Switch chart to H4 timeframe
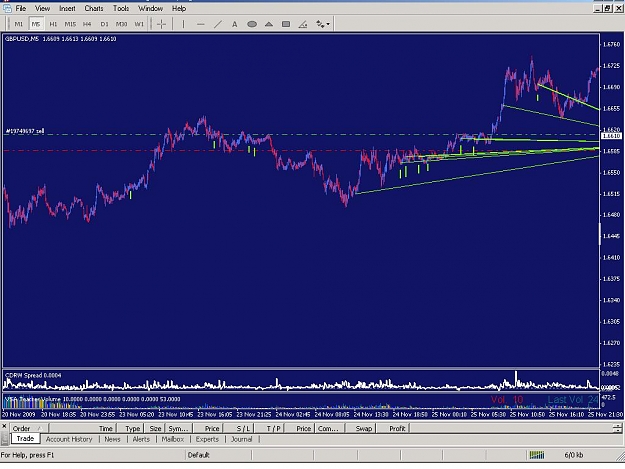This screenshot has width=625, height=469. click(87, 24)
